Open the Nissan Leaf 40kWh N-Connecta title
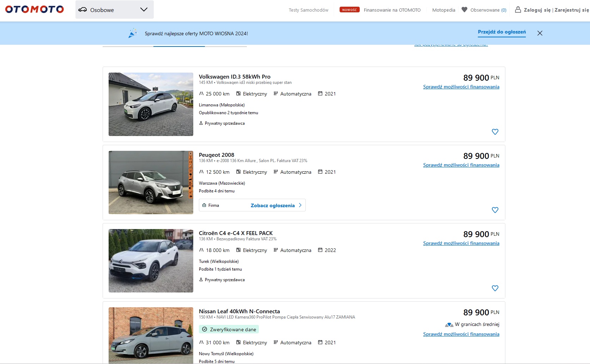Image resolution: width=590 pixels, height=364 pixels. 239,311
